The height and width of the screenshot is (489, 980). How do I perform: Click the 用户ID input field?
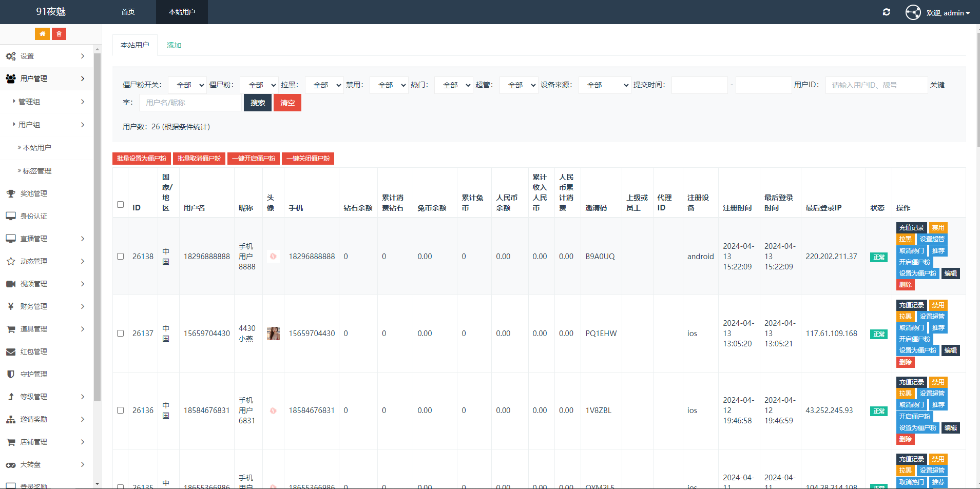876,85
